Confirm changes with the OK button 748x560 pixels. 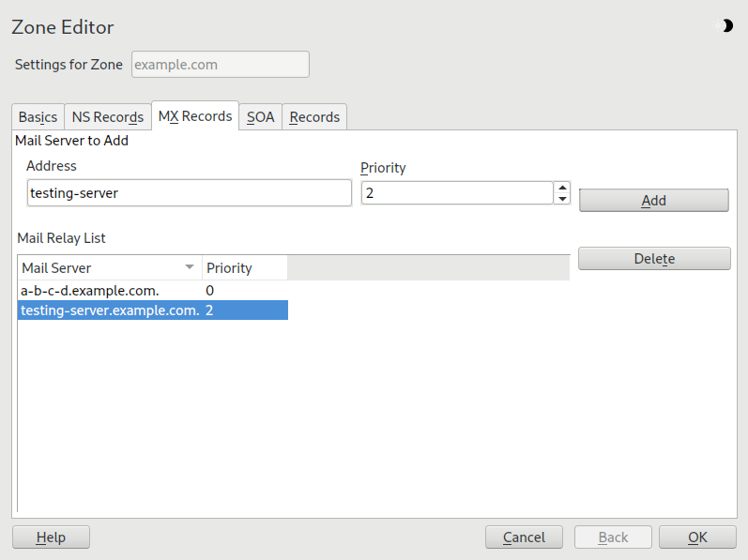pyautogui.click(x=697, y=537)
